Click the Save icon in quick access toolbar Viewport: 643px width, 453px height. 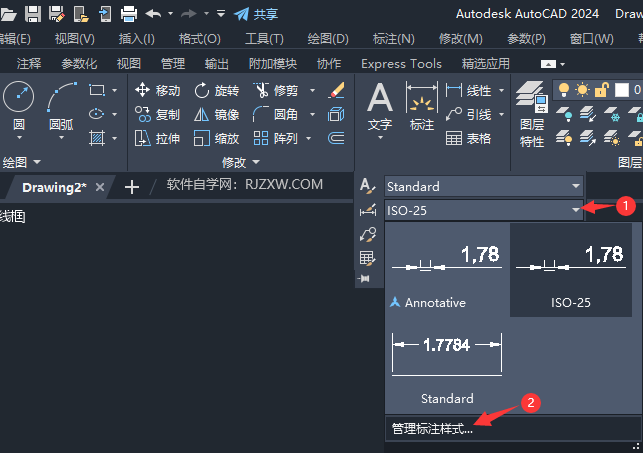pyautogui.click(x=33, y=14)
